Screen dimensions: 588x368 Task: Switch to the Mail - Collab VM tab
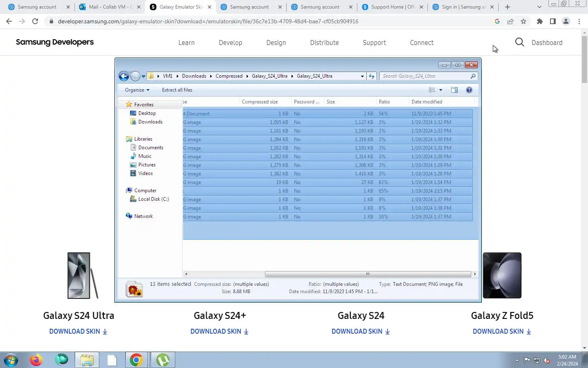pos(109,7)
